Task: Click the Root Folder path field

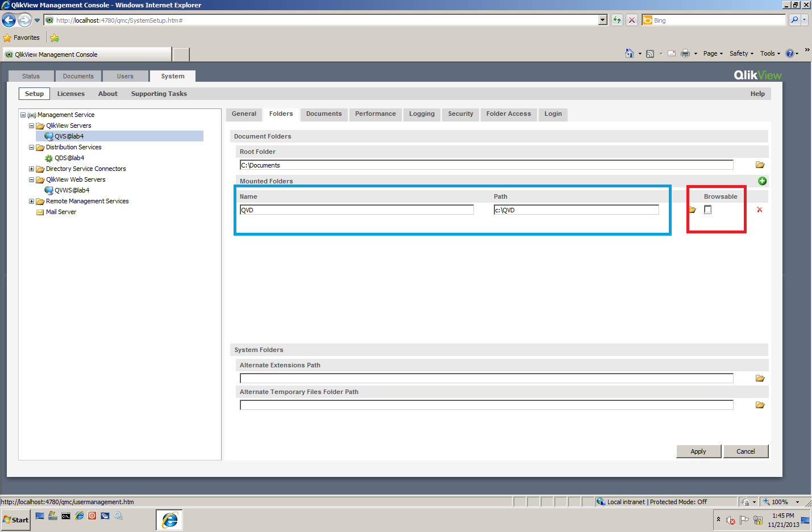Action: [486, 165]
